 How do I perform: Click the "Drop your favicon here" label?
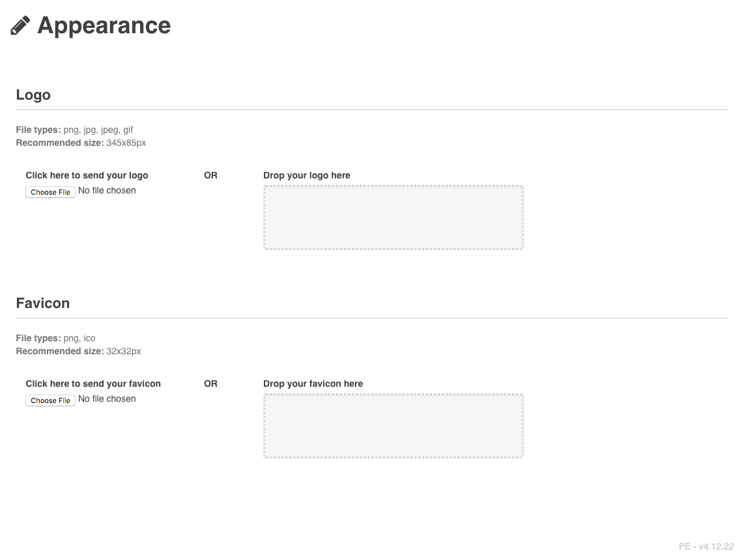point(313,384)
